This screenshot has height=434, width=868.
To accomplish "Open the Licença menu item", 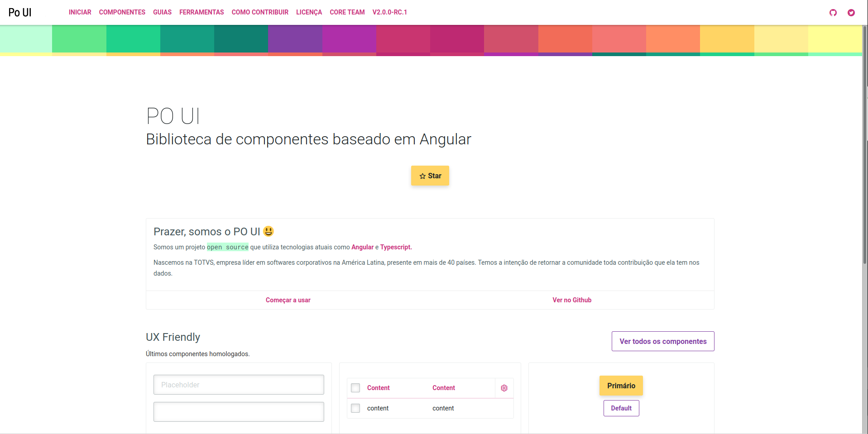I will pyautogui.click(x=309, y=12).
